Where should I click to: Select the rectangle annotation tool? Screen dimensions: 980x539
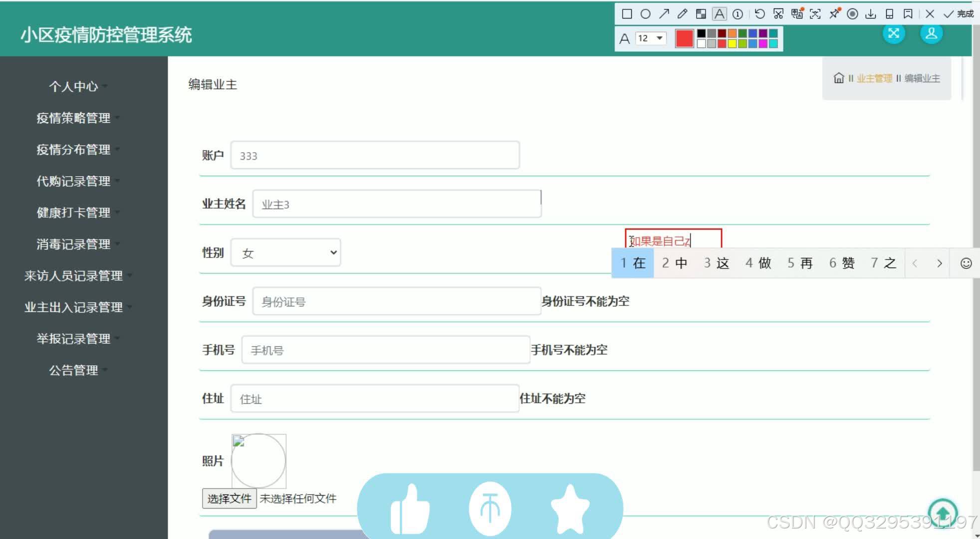(627, 14)
